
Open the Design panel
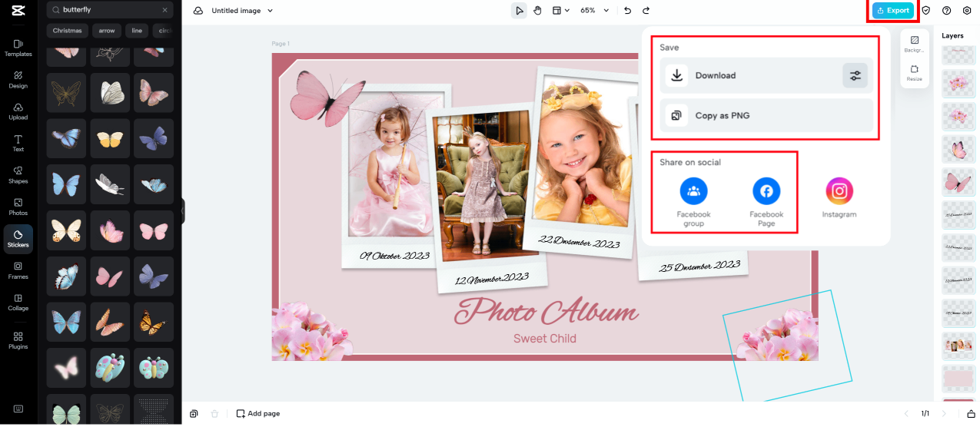(x=18, y=80)
